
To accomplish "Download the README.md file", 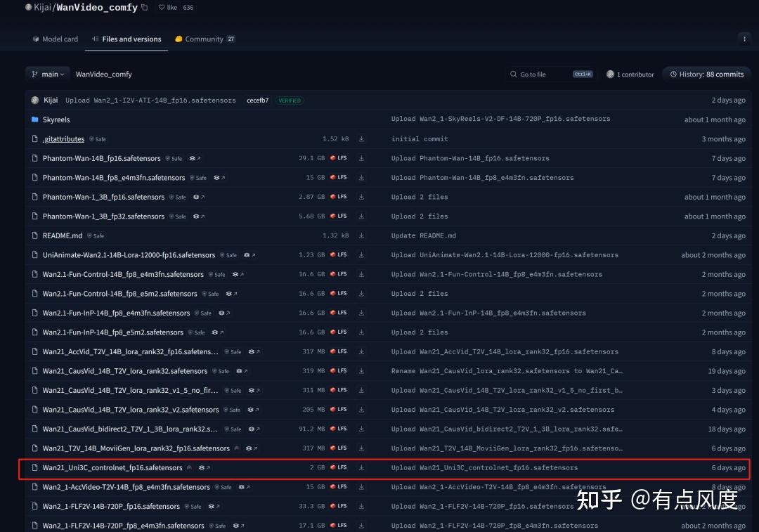I will tap(361, 235).
